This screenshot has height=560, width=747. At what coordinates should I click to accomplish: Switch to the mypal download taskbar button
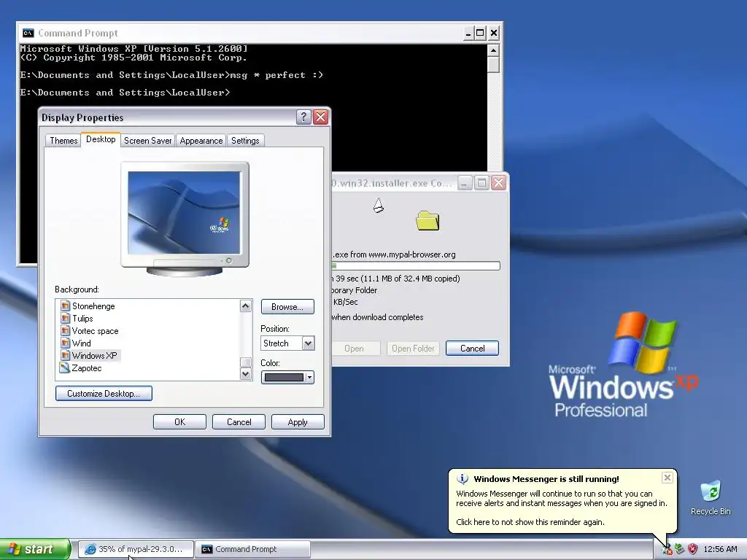136,549
